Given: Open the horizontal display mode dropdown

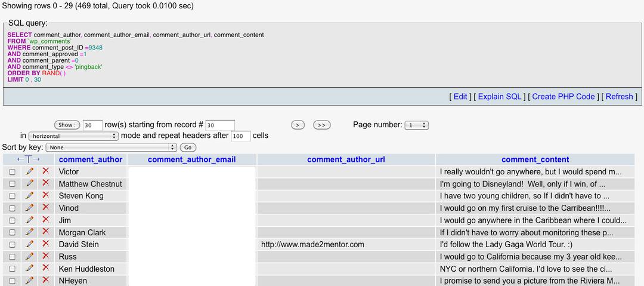Looking at the screenshot, I should click(x=73, y=136).
